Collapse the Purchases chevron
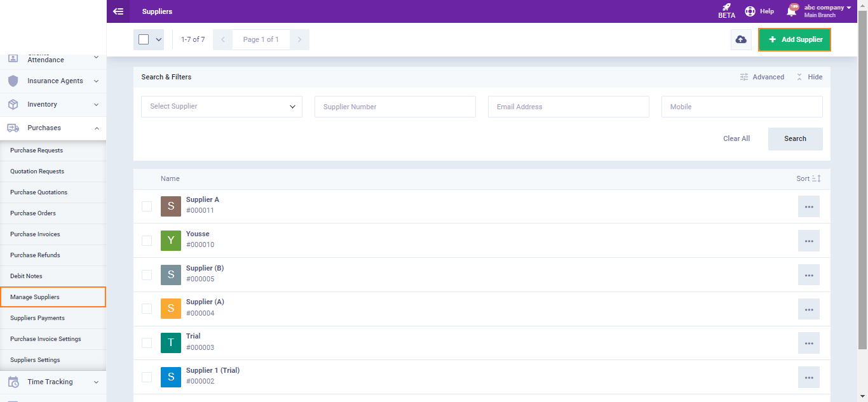Viewport: 868px width, 402px height. 97,128
